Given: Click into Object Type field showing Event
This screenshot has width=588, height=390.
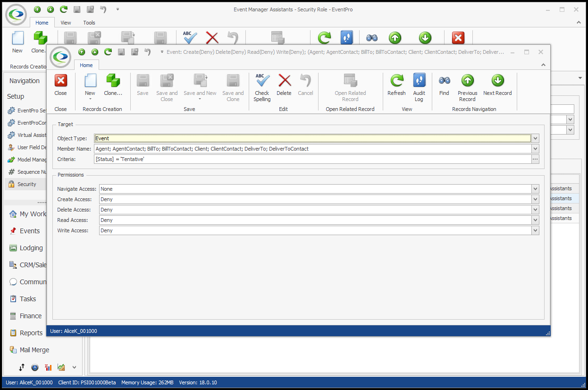Looking at the screenshot, I should pyautogui.click(x=312, y=138).
